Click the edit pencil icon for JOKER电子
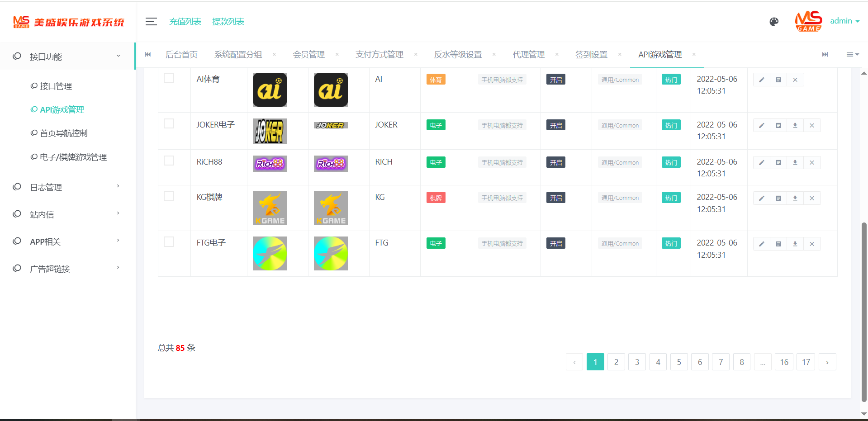Screen dimensions: 868x421 [761, 126]
